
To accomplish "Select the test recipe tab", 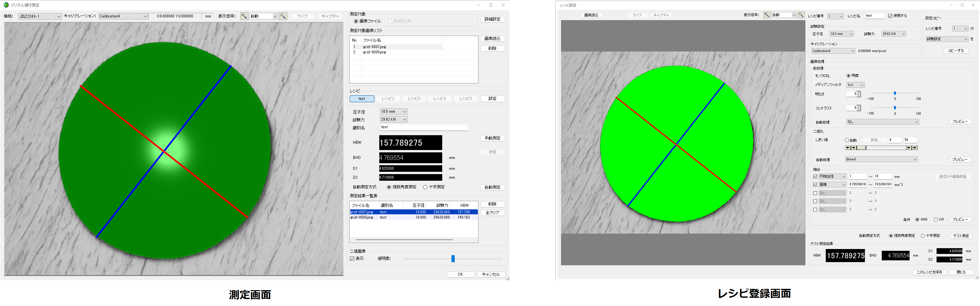I will pyautogui.click(x=362, y=99).
